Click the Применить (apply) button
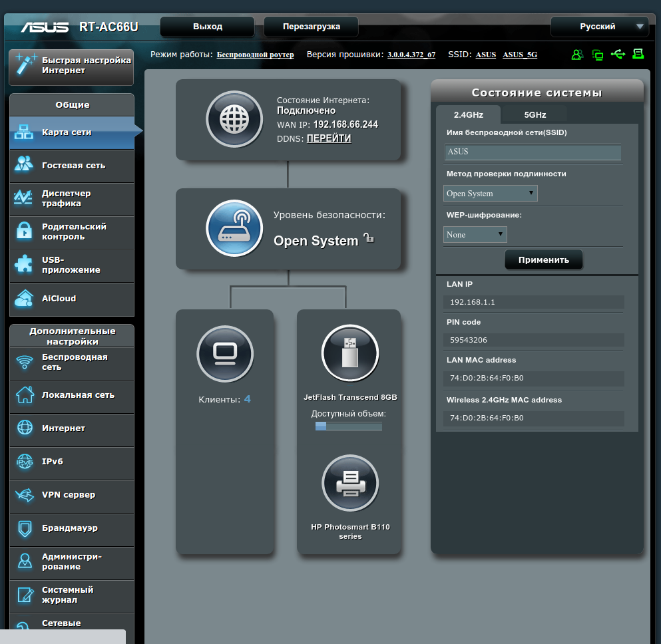This screenshot has height=644, width=661. tap(544, 260)
